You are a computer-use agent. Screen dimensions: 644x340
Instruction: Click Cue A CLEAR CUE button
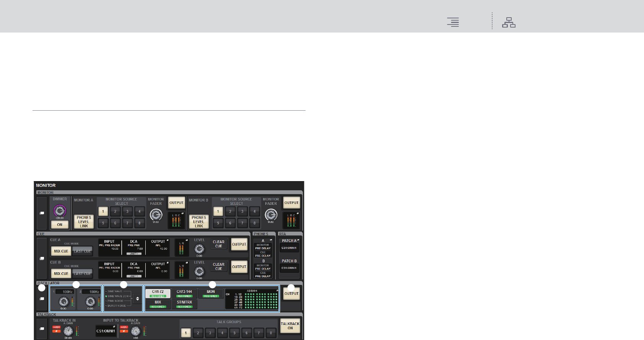[x=219, y=244]
